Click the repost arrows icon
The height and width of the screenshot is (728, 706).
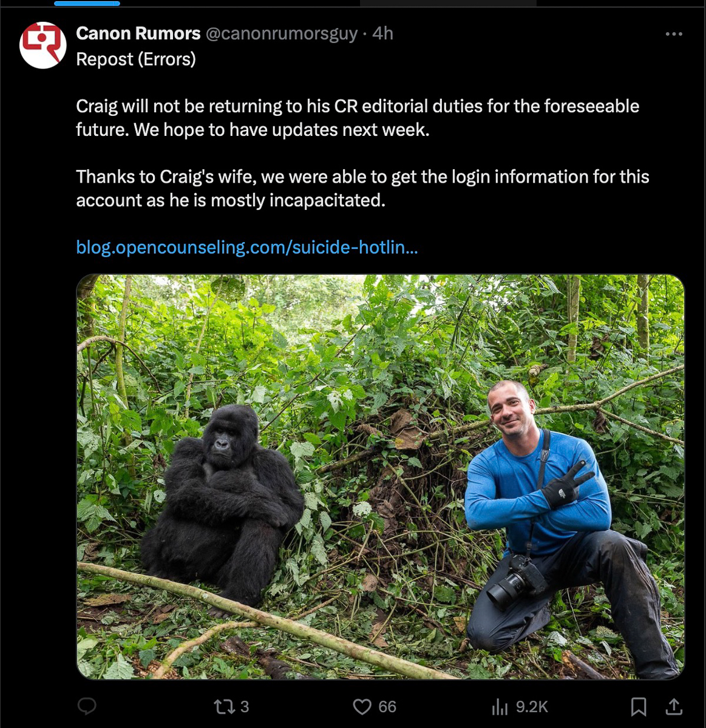click(223, 707)
